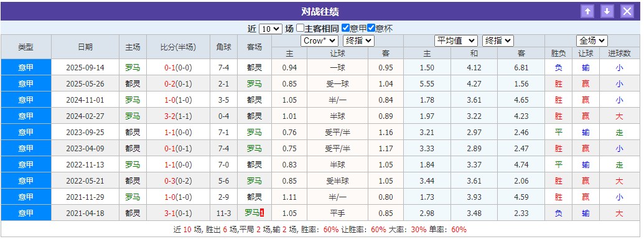Open the 3-1(0-1) score on 2021-04-18
Image resolution: width=644 pixels, height=239 pixels.
coord(178,213)
